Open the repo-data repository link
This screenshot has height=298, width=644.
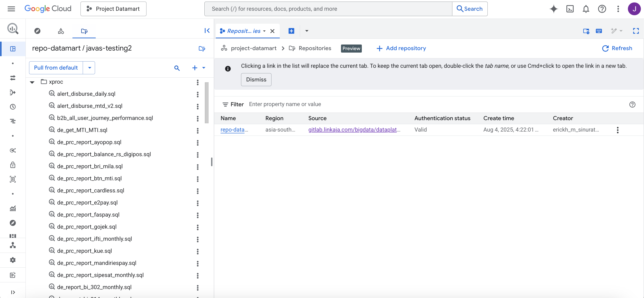coord(234,130)
